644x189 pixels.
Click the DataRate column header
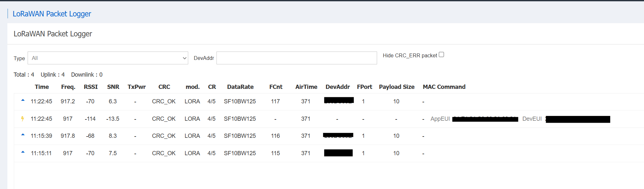point(240,87)
